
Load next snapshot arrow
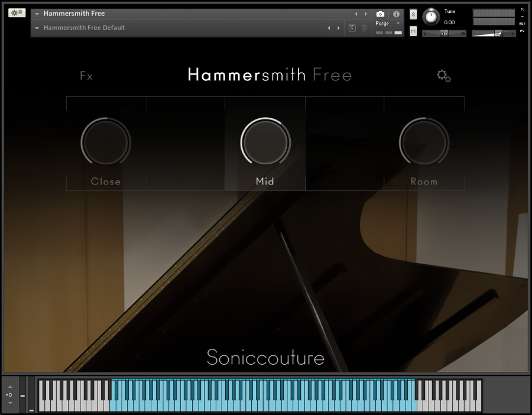pyautogui.click(x=339, y=28)
